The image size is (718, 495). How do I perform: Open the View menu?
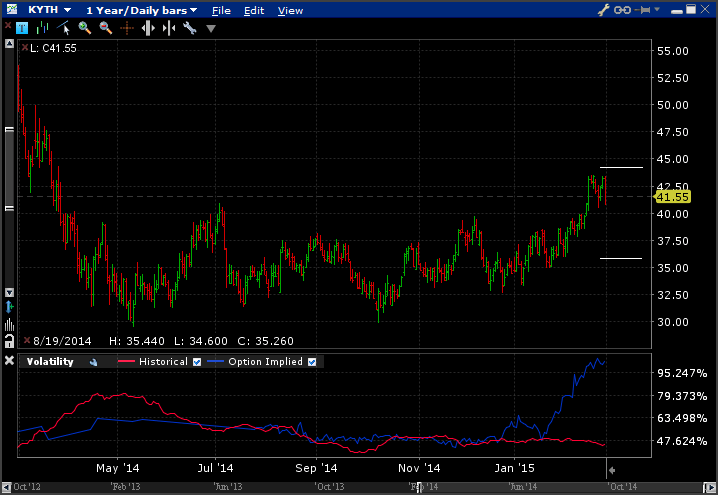click(x=290, y=11)
